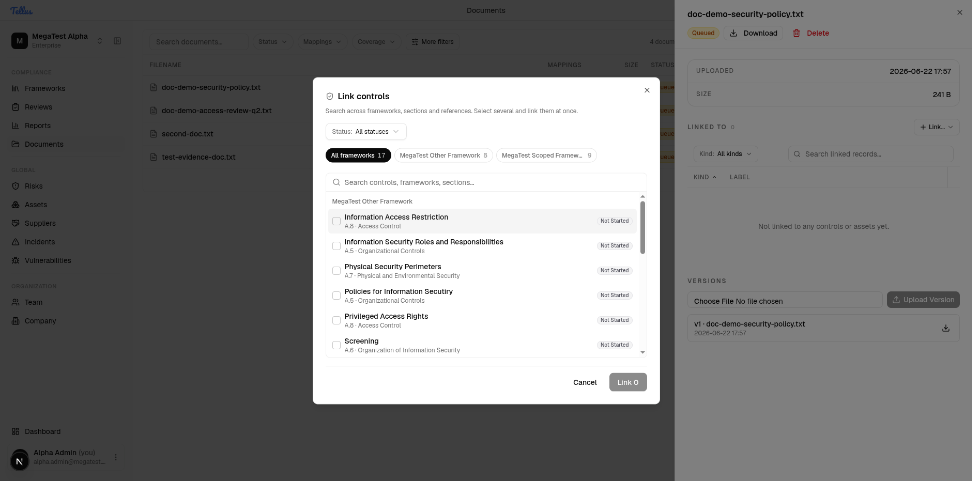Image resolution: width=980 pixels, height=481 pixels.
Task: Click the shield icon beside Link controls title
Action: (330, 97)
